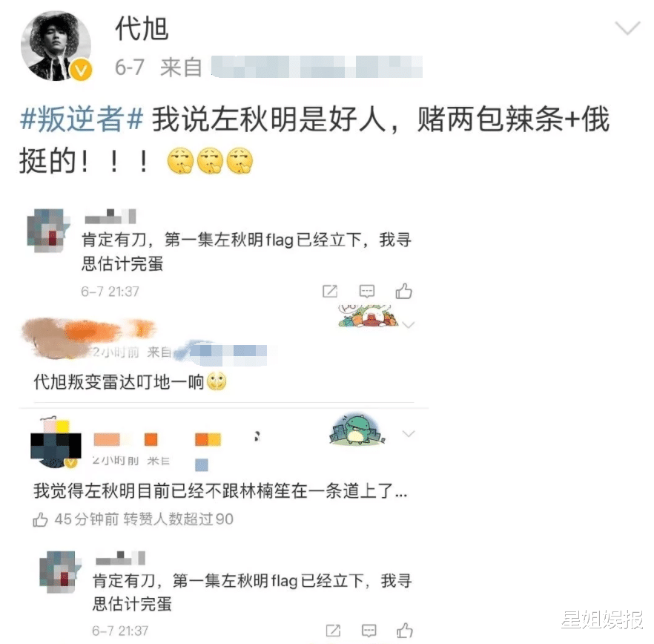Like the 左秋明目前已经不跟林楠笙 post

pyautogui.click(x=41, y=519)
